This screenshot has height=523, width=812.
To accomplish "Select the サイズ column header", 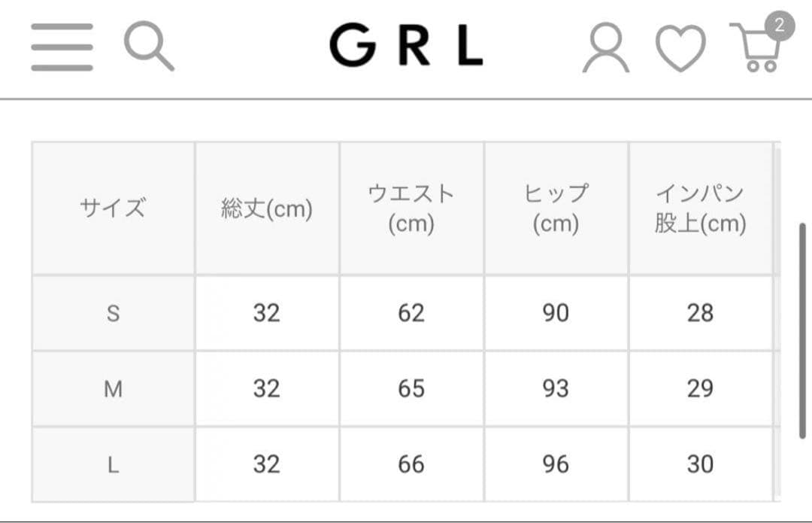I will point(113,208).
